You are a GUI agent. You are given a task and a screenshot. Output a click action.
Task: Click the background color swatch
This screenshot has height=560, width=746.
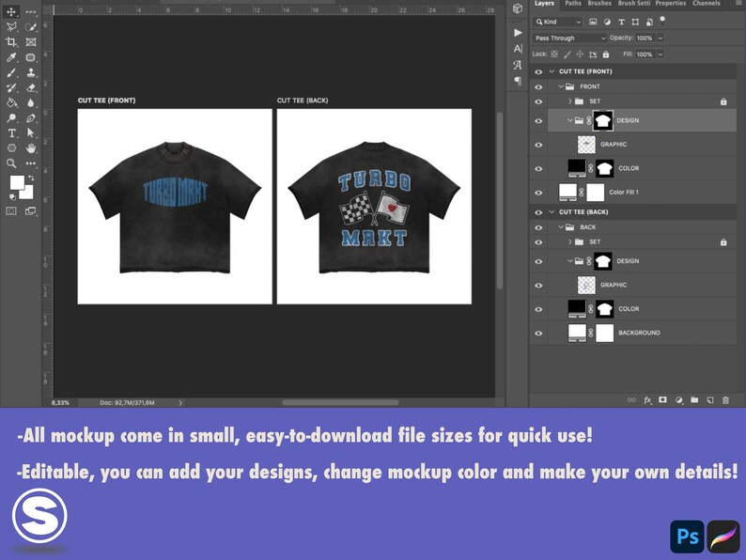tap(27, 193)
